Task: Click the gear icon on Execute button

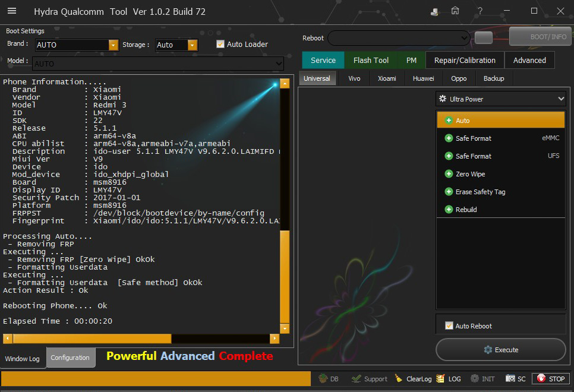Action: [488, 350]
